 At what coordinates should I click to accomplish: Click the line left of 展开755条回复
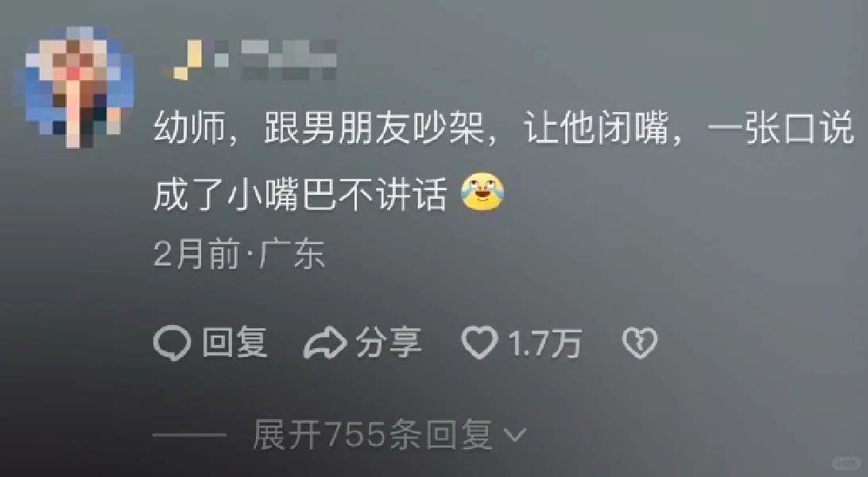190,435
